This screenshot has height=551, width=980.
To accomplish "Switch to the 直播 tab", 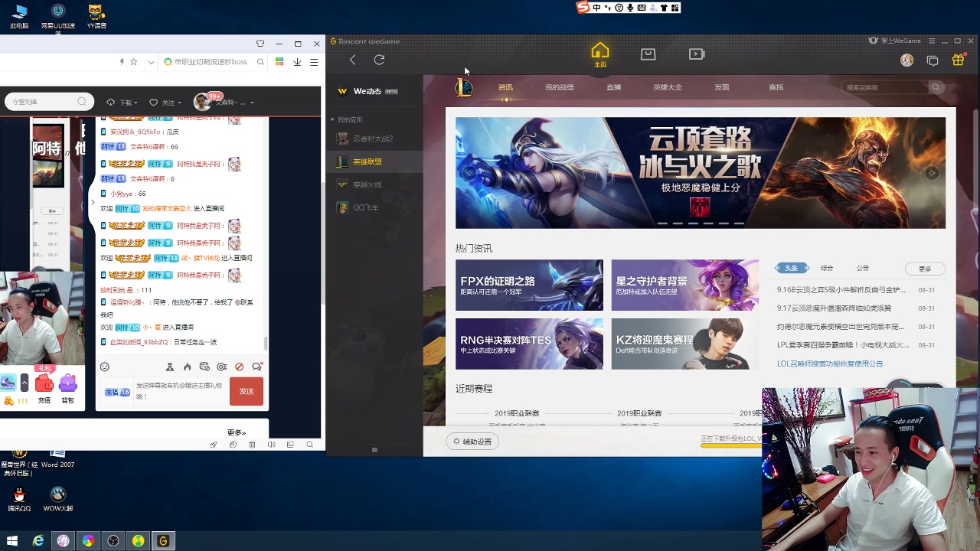I will point(613,87).
